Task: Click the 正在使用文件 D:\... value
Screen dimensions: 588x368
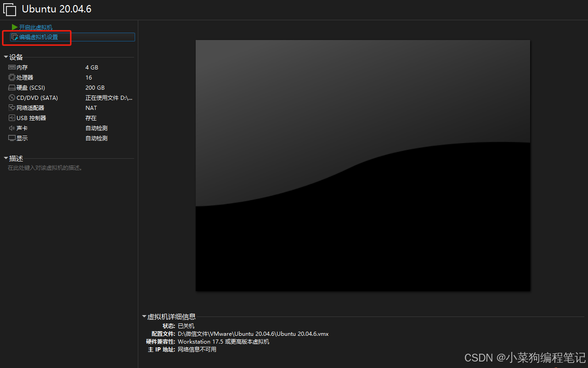Action: click(x=109, y=98)
